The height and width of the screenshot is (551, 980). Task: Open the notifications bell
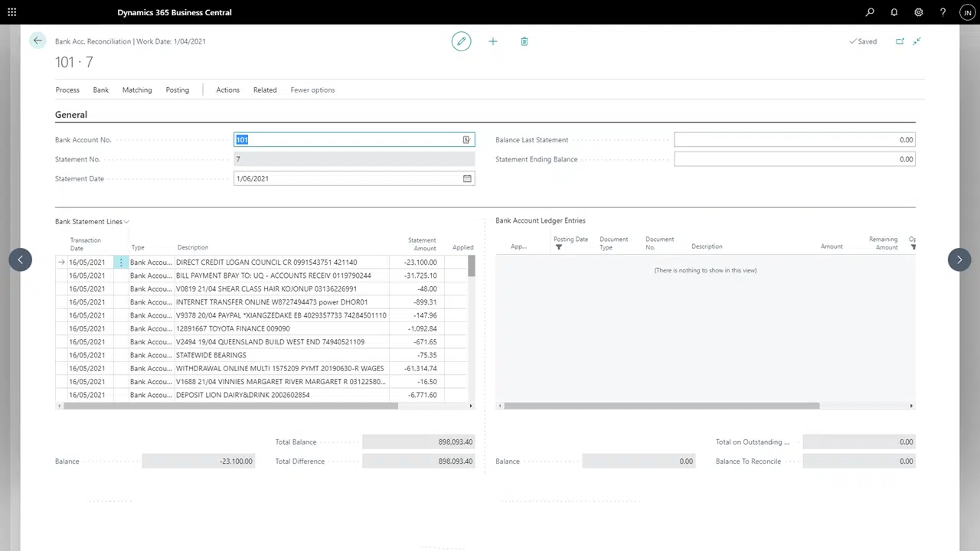(894, 12)
